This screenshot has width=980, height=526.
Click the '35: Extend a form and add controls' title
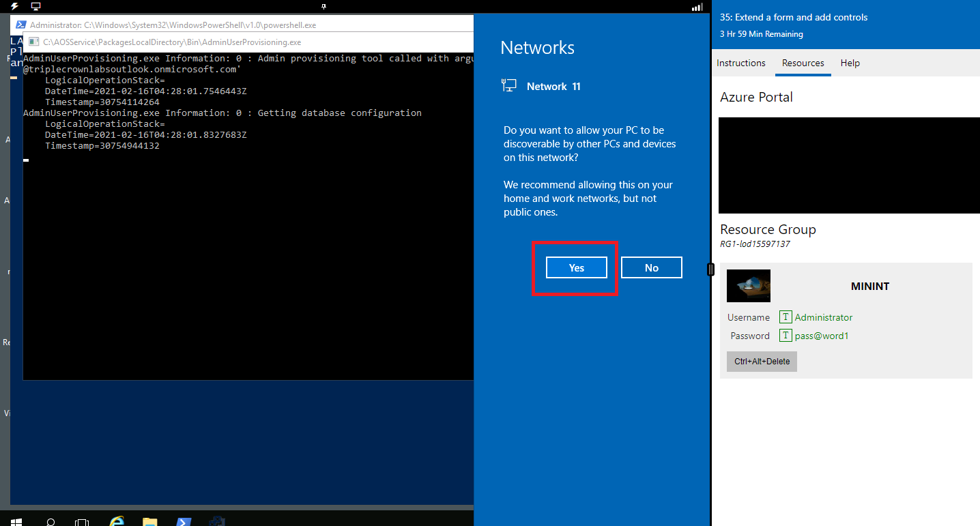(x=794, y=17)
